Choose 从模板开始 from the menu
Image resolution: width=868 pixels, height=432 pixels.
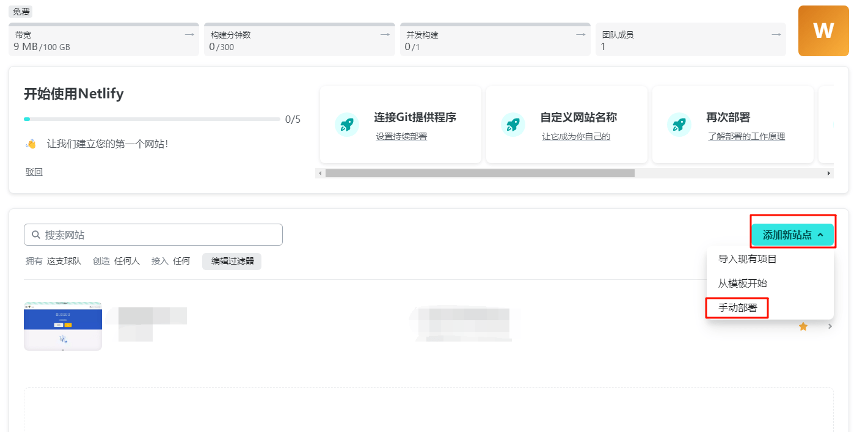pos(743,284)
